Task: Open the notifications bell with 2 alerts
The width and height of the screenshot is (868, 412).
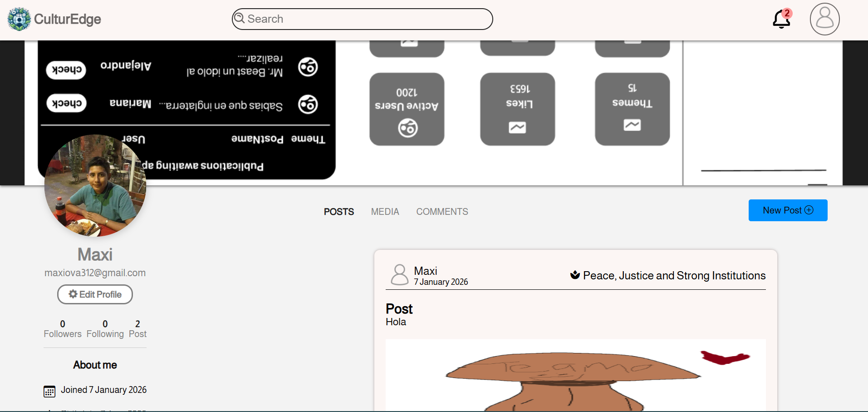Action: coord(781,19)
